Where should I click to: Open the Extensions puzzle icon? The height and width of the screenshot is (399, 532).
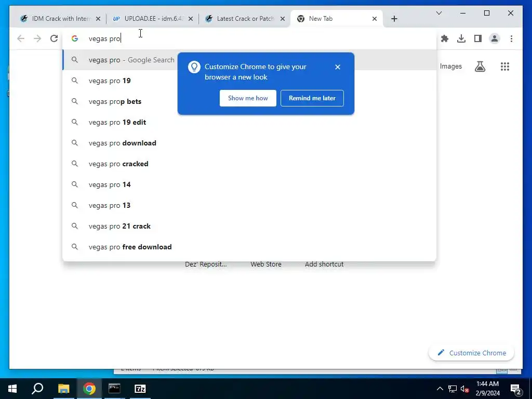[x=445, y=38]
